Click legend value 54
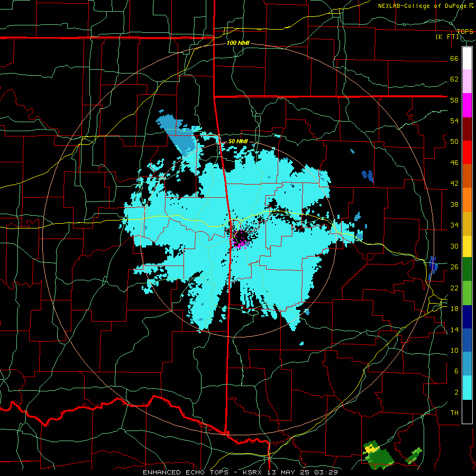 (x=454, y=121)
